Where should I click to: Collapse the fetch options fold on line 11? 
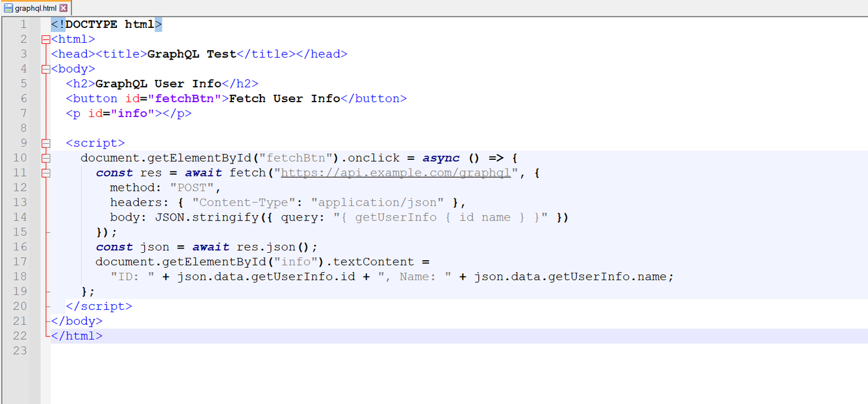tap(45, 173)
